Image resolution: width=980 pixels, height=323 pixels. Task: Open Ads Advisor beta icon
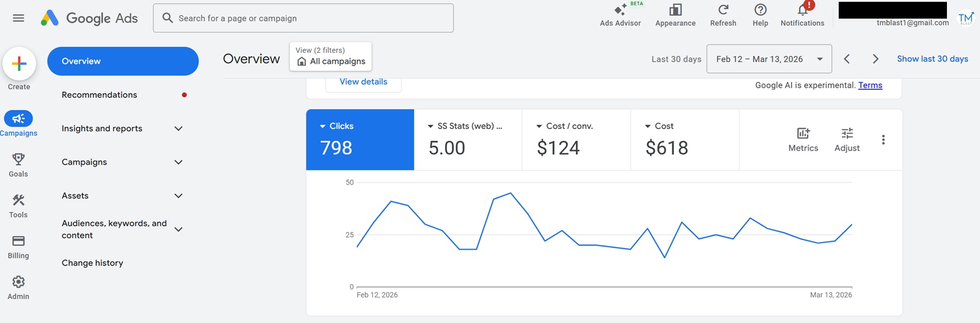620,11
